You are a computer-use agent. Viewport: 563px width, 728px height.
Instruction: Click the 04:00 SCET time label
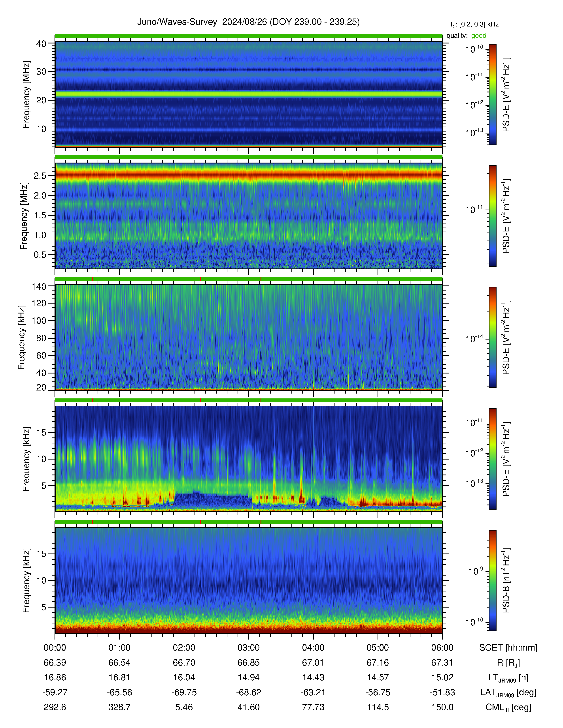[313, 648]
